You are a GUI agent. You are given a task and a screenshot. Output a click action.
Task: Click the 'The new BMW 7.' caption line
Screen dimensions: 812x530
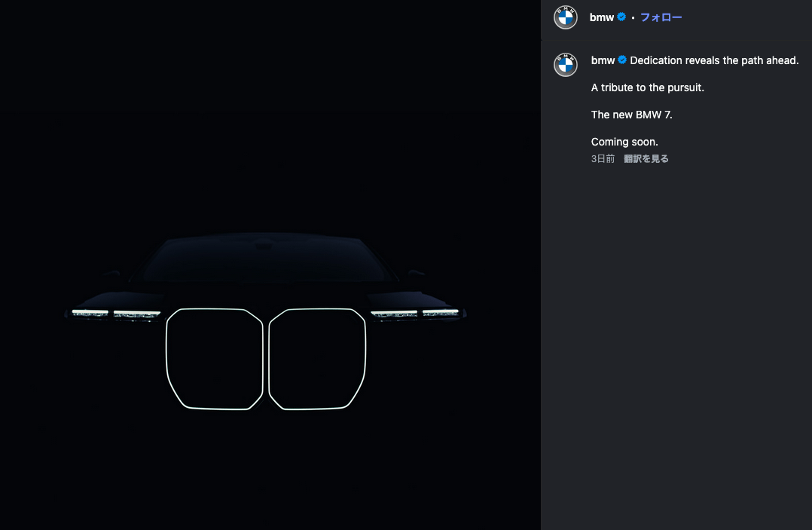tap(631, 115)
